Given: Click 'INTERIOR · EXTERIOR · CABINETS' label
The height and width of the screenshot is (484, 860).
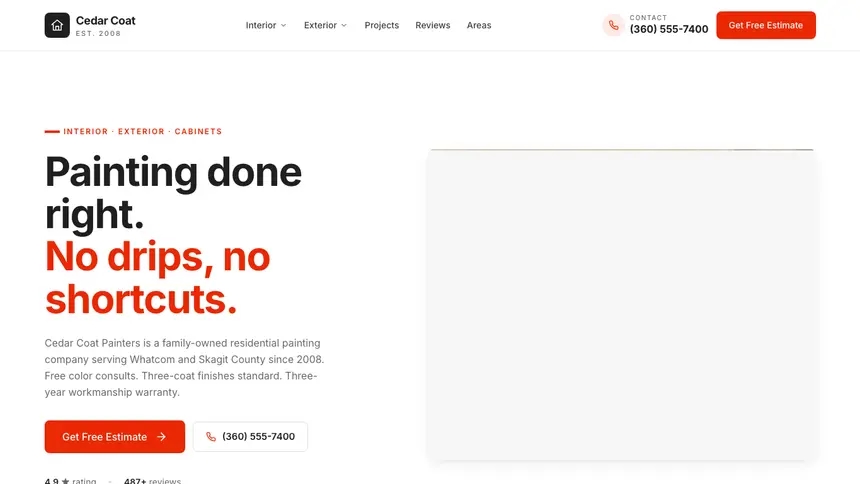Looking at the screenshot, I should 143,132.
